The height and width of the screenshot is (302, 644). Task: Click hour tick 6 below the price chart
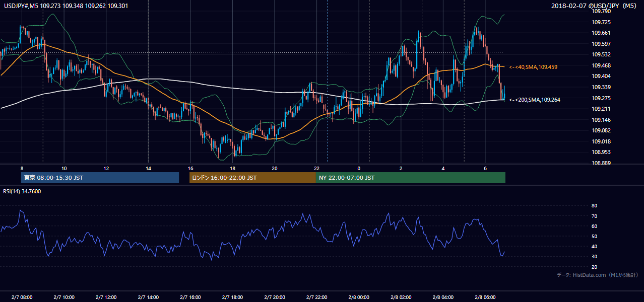(485, 168)
